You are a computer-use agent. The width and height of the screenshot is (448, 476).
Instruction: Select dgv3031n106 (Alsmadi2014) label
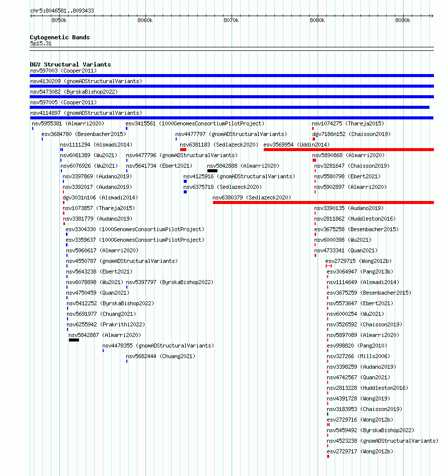(100, 198)
